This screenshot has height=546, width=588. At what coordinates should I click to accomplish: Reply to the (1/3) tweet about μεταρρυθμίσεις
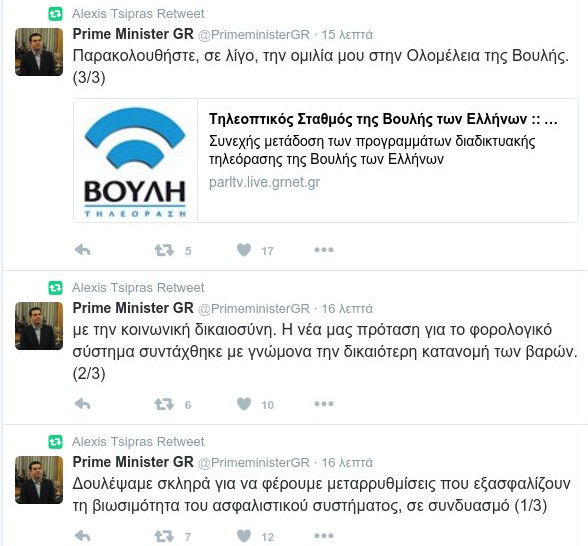click(82, 536)
